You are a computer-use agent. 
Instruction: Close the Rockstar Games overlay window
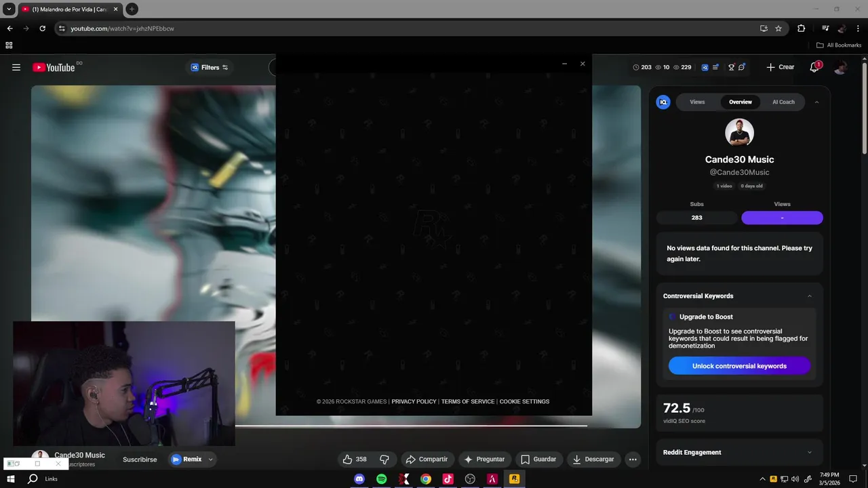(583, 64)
